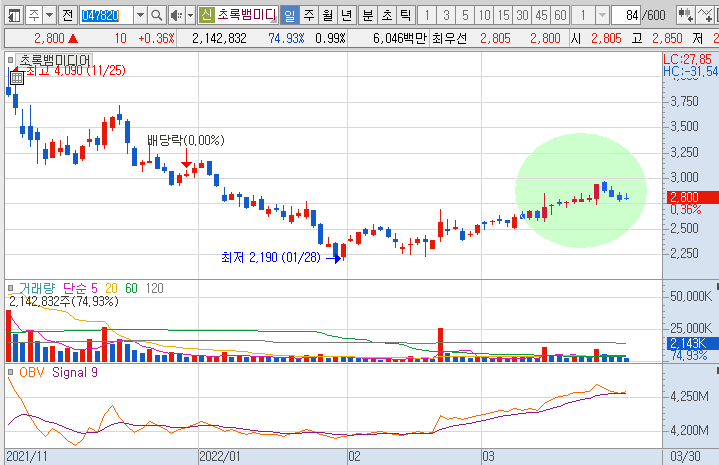The image size is (719, 465).
Task: Choose the 1 interval button
Action: (427, 16)
